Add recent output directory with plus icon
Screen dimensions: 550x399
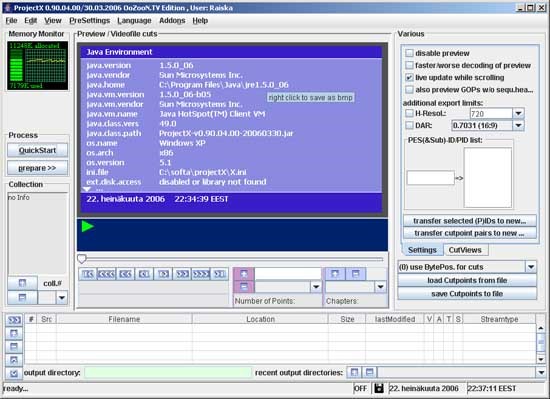tap(354, 372)
